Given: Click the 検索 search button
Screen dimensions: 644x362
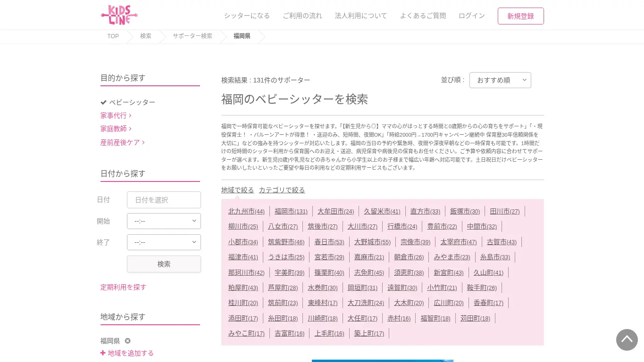Looking at the screenshot, I should click(164, 264).
